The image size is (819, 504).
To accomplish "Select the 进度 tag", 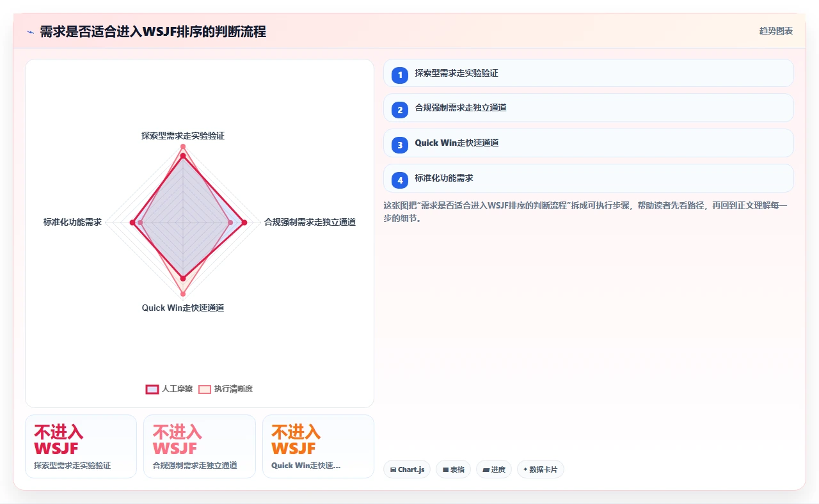I will coord(494,469).
